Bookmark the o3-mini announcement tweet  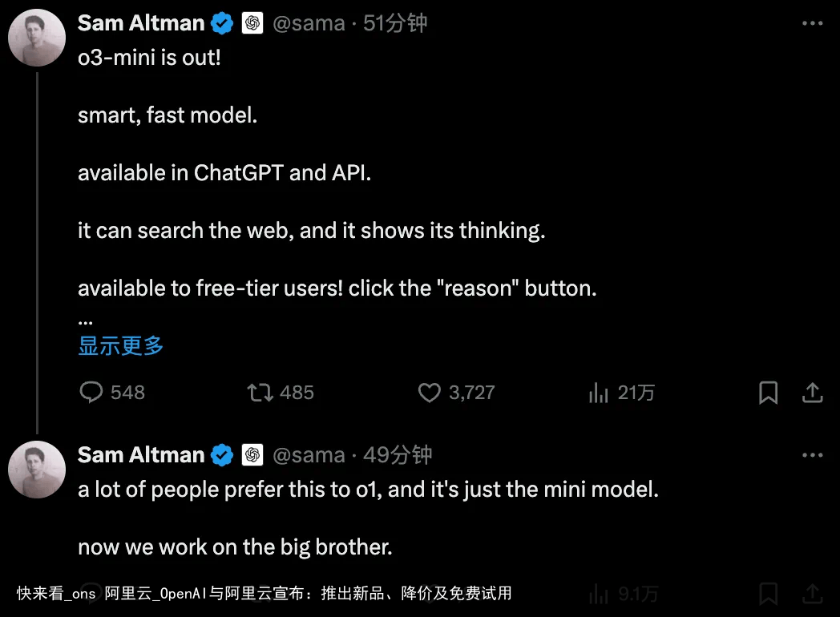768,393
